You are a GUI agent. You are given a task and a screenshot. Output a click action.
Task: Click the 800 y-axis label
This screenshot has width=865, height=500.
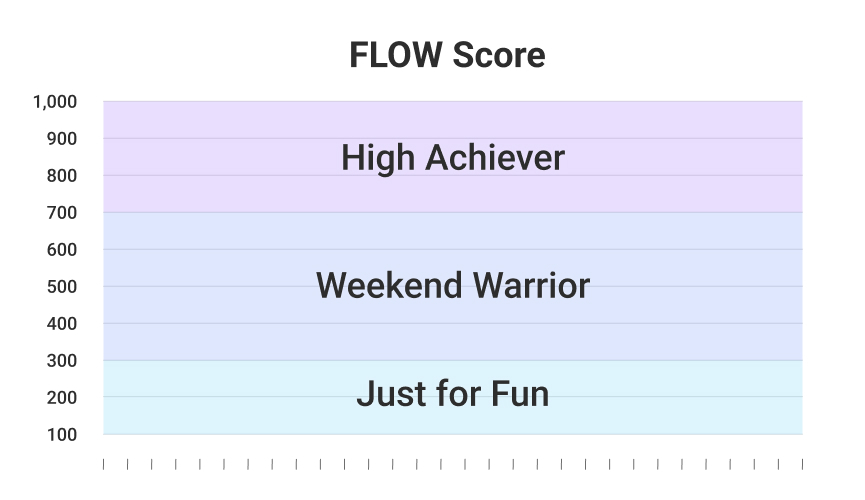62,176
